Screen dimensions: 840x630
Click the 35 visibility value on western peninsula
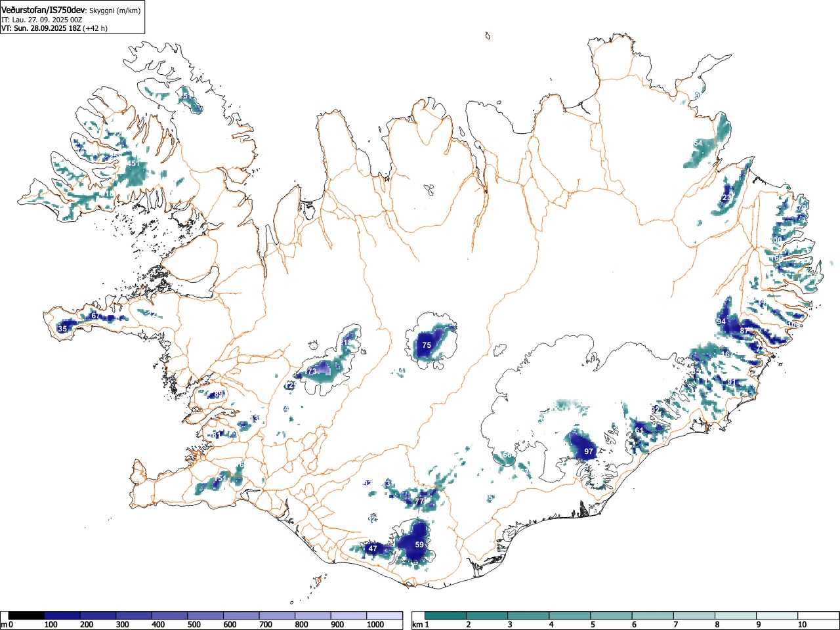[62, 329]
